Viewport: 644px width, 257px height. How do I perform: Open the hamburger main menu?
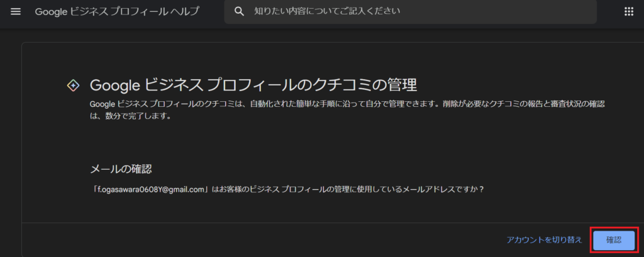click(x=16, y=12)
